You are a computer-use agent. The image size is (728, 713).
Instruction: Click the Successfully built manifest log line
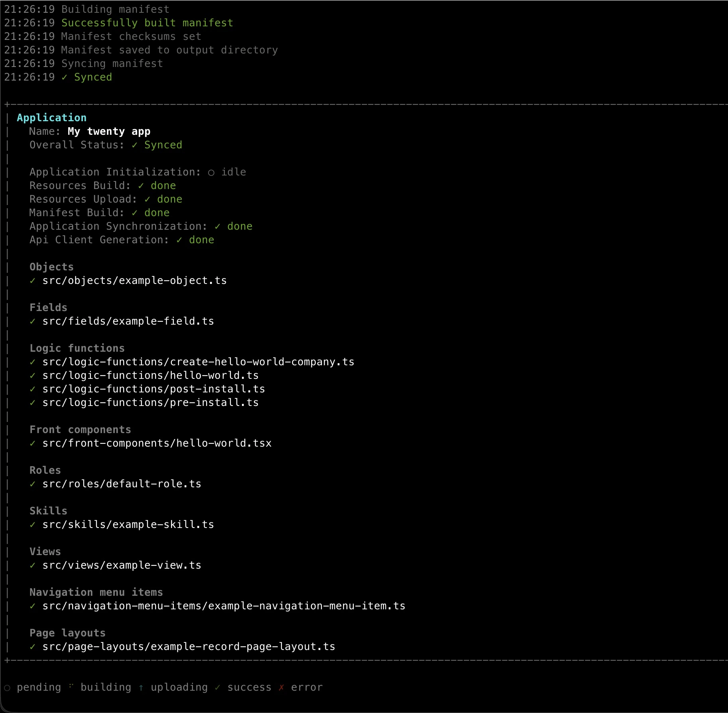[x=147, y=23]
